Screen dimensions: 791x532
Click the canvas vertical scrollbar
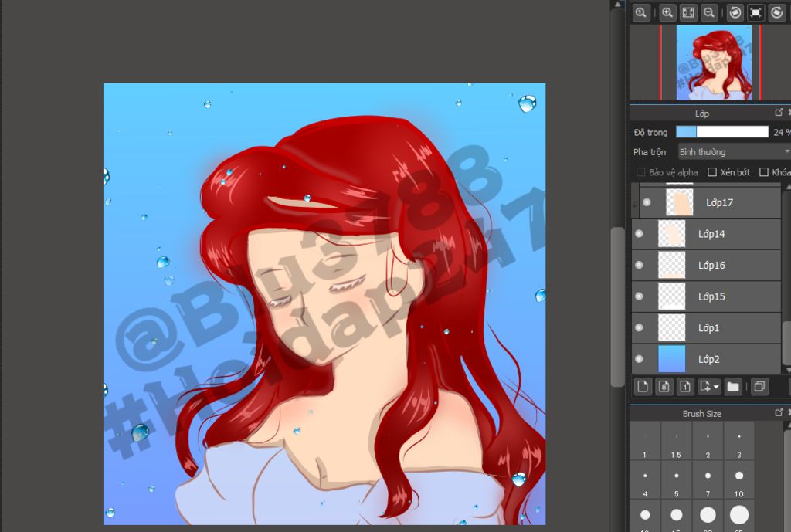(618, 307)
